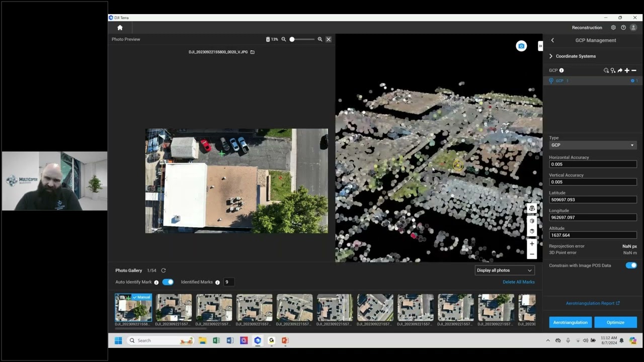Open the Aerotriangulation Report link
The width and height of the screenshot is (644, 362).
593,303
